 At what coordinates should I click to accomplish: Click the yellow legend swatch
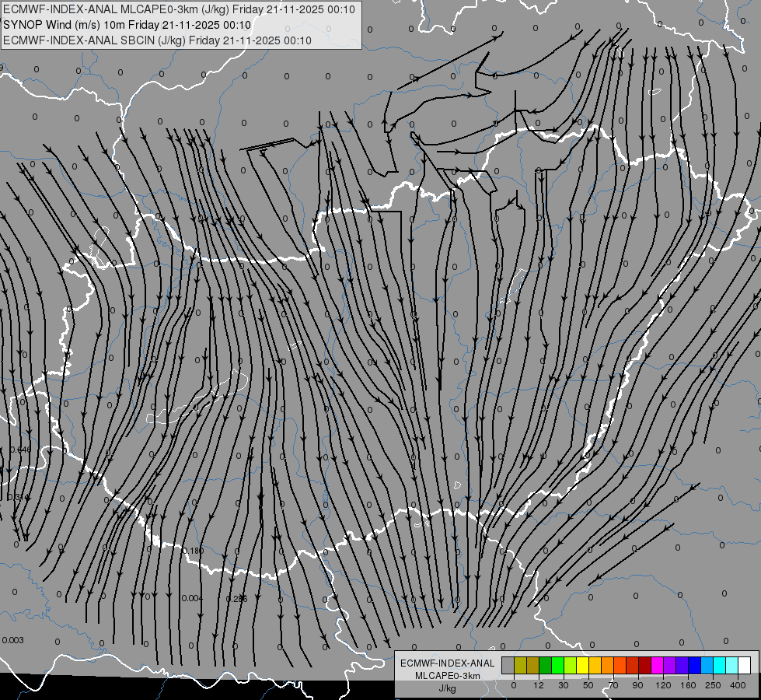coord(582,666)
